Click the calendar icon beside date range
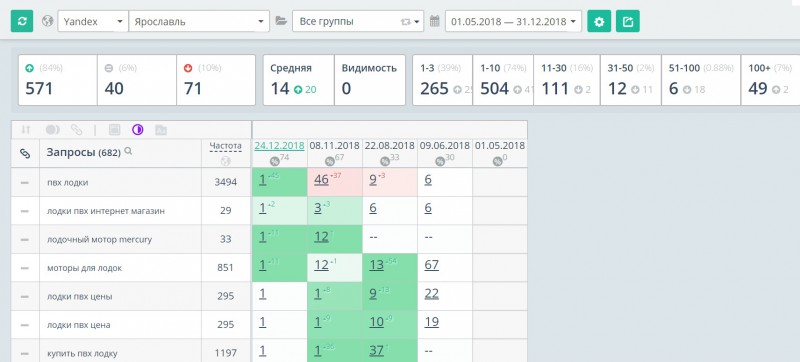This screenshot has height=362, width=800. click(x=434, y=21)
